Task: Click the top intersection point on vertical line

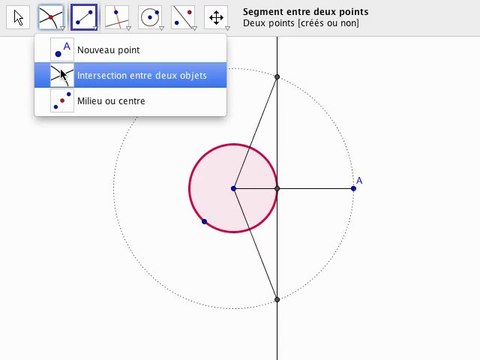Action: (277, 77)
